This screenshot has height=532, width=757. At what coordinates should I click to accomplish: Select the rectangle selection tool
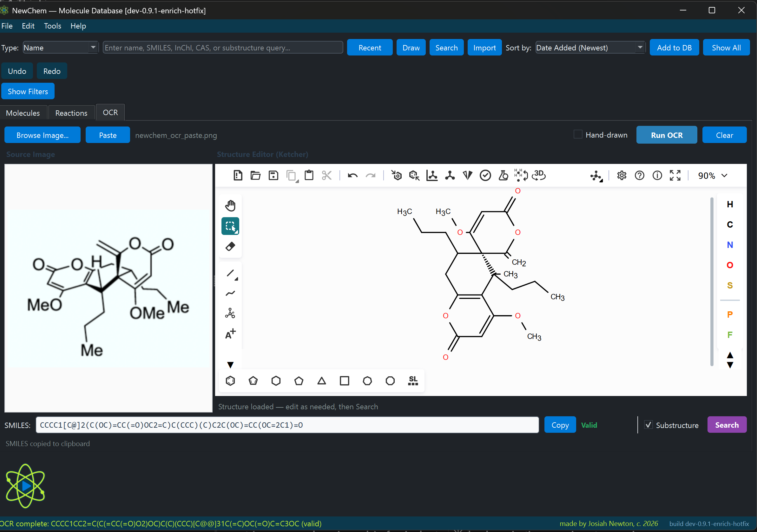coord(230,226)
